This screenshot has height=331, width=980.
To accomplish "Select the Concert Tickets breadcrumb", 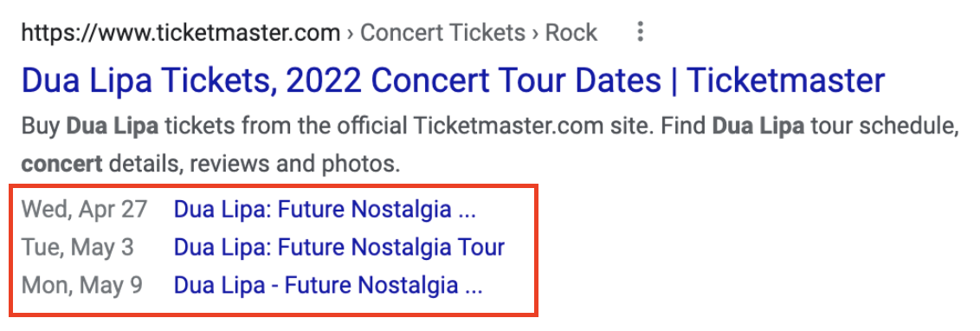I will [443, 33].
